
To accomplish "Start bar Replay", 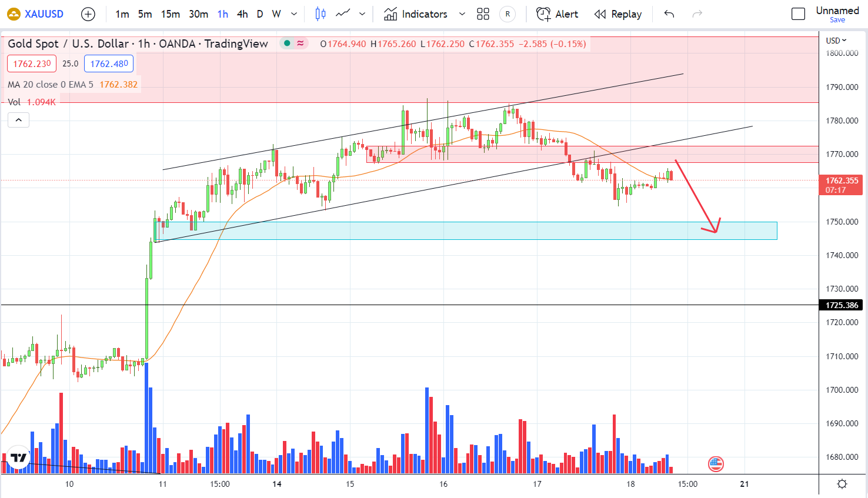I will 618,14.
